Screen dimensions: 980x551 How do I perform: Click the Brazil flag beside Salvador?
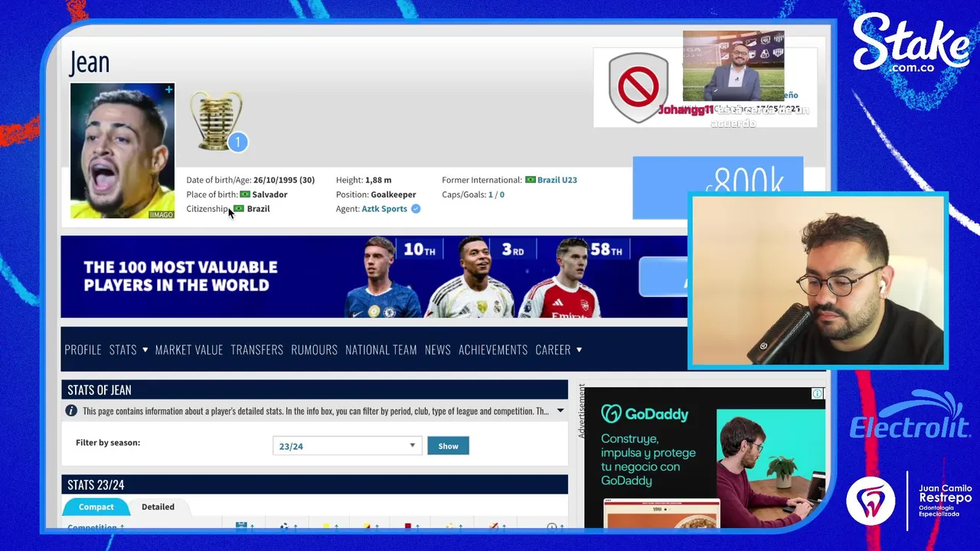pos(245,194)
